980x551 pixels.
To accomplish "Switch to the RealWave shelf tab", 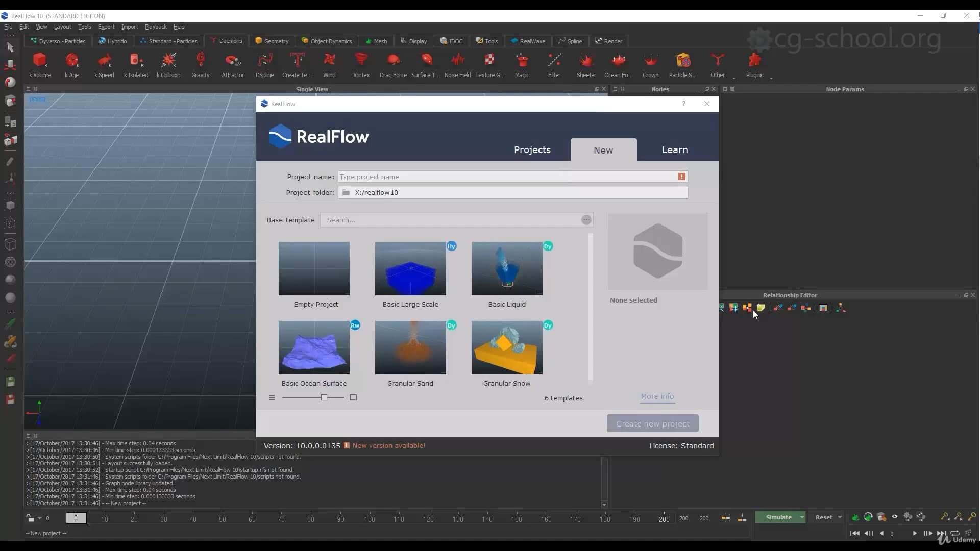I will [528, 41].
